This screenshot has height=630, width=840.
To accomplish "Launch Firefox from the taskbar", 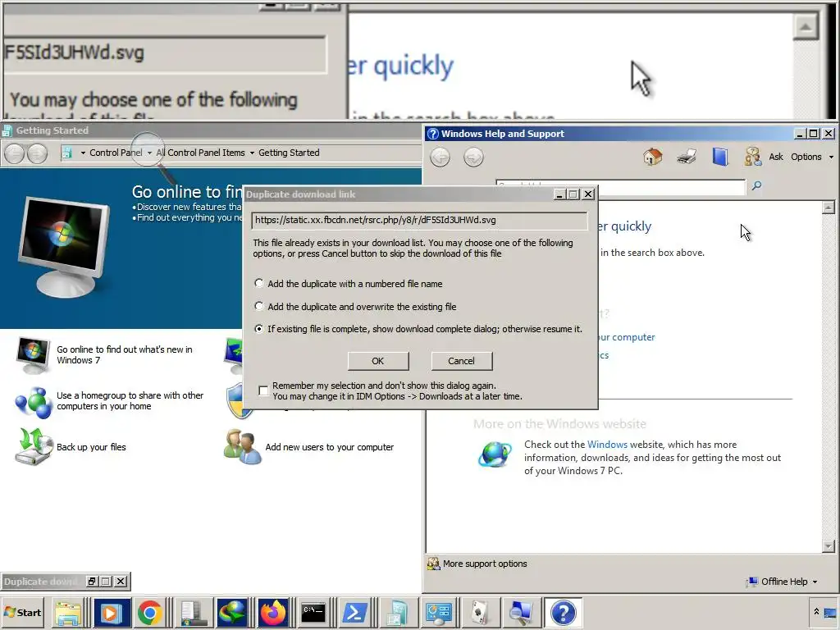I will (272, 613).
